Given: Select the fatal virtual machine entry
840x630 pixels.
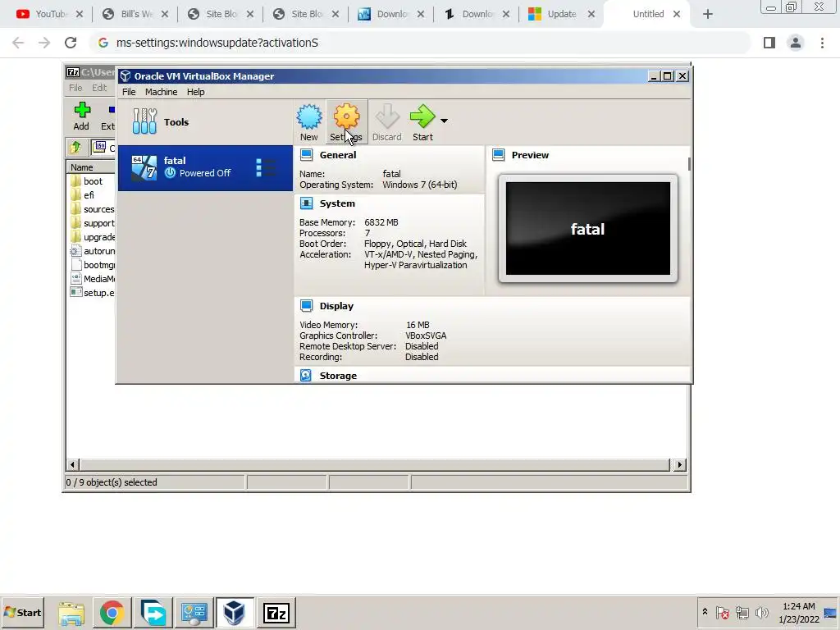Looking at the screenshot, I should click(205, 167).
